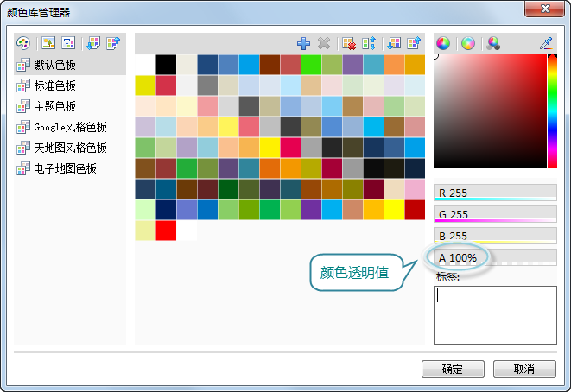Image resolution: width=571 pixels, height=392 pixels.
Task: Pick the pink swatch ending the seventh row
Action: [x=415, y=189]
